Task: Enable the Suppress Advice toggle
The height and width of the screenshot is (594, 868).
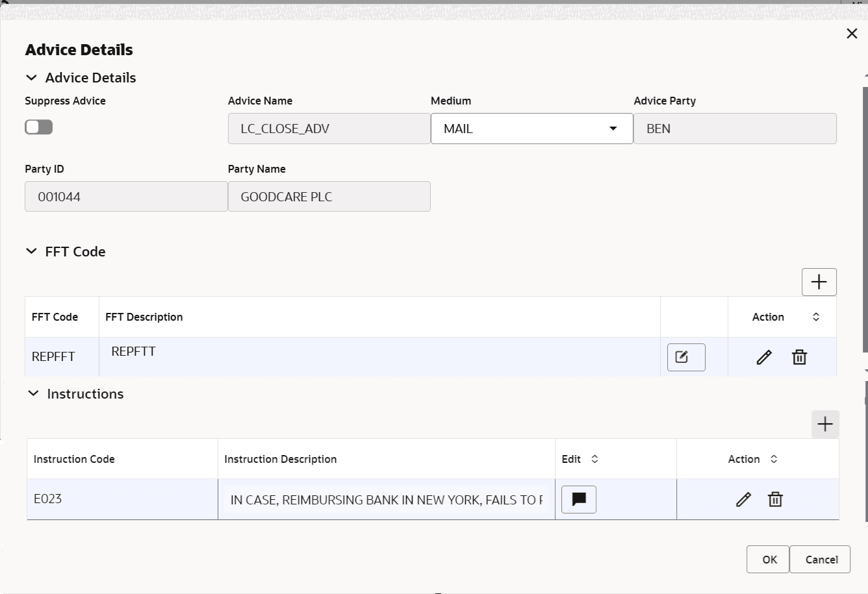Action: 38,127
